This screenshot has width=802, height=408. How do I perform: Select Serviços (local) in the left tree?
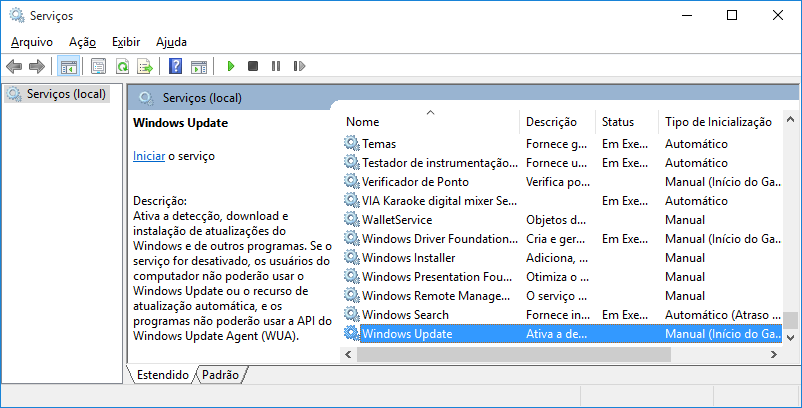pyautogui.click(x=57, y=94)
